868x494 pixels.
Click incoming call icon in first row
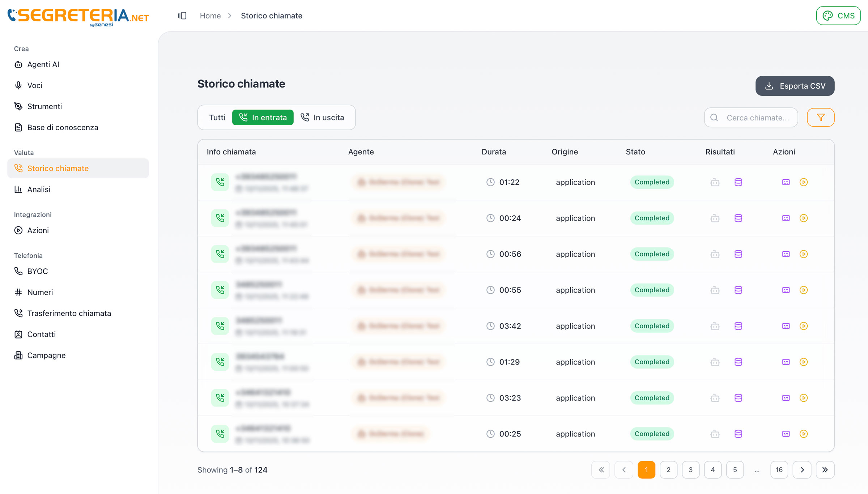[x=220, y=182]
